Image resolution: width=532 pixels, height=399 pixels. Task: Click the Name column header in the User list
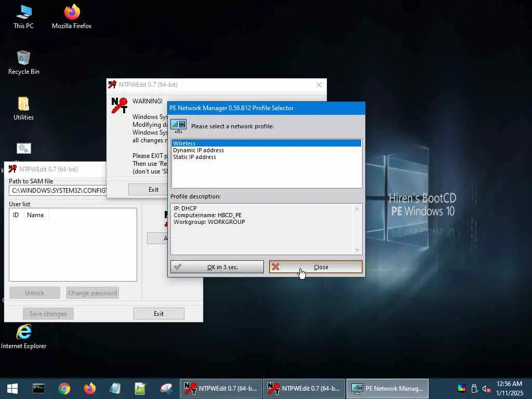pos(36,215)
